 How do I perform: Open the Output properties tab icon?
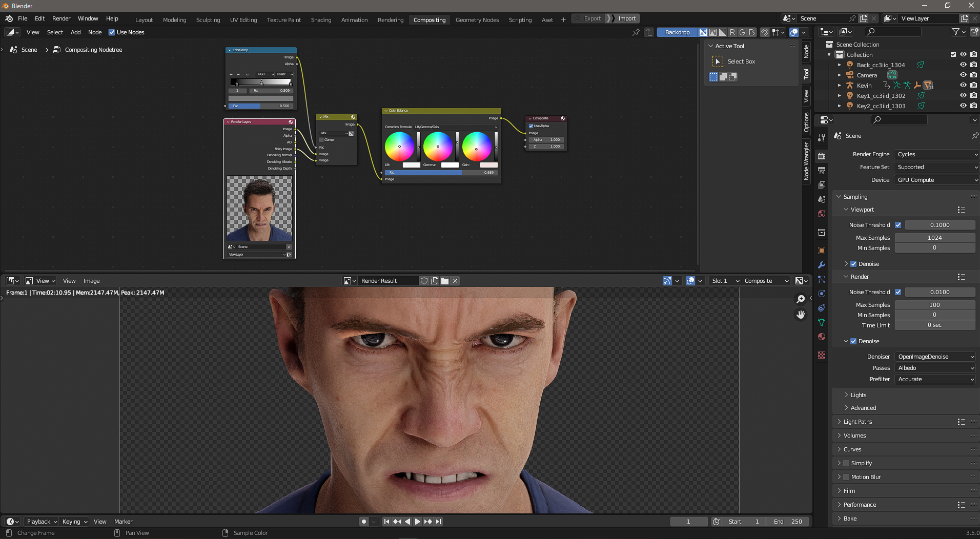pyautogui.click(x=822, y=170)
